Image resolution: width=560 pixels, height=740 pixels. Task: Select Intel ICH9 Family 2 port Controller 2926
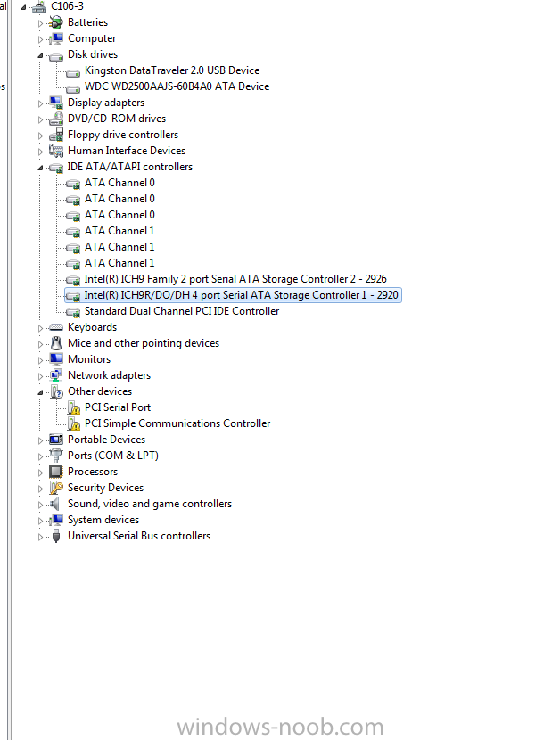point(235,279)
